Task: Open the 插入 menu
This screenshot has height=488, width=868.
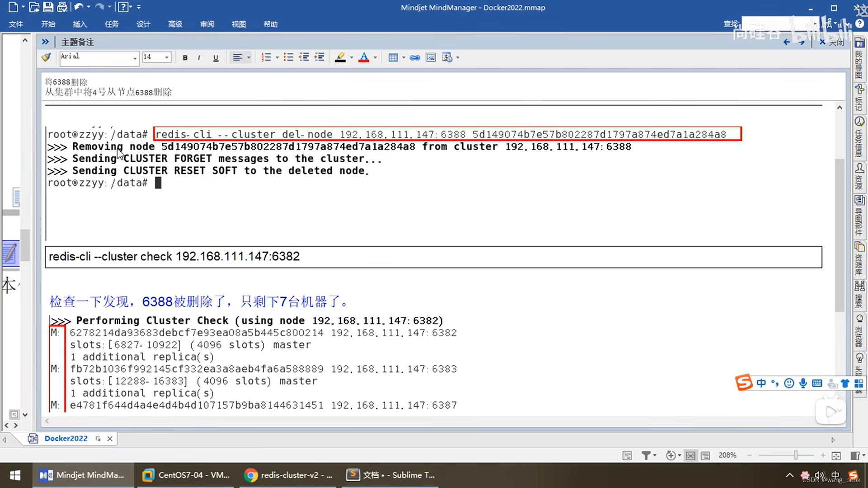Action: tap(80, 24)
